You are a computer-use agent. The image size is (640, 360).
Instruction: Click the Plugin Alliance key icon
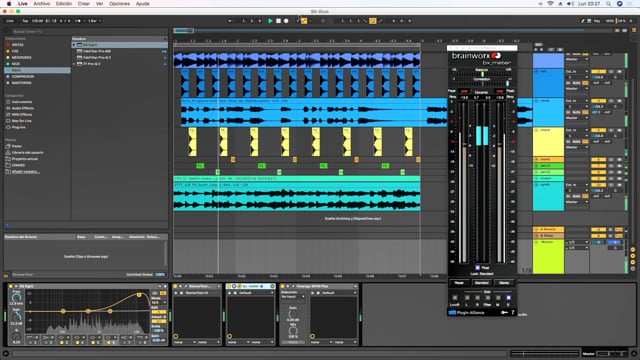pos(504,313)
